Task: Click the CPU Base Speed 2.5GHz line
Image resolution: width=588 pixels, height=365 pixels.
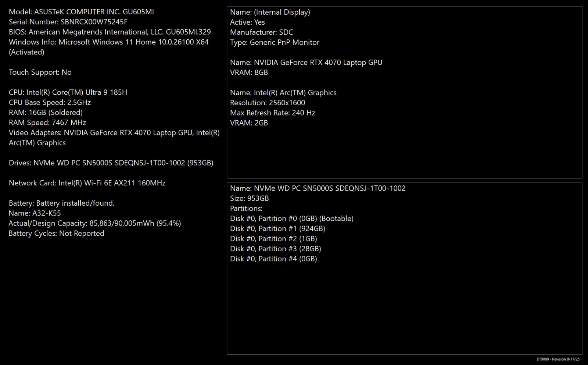Action: [50, 102]
